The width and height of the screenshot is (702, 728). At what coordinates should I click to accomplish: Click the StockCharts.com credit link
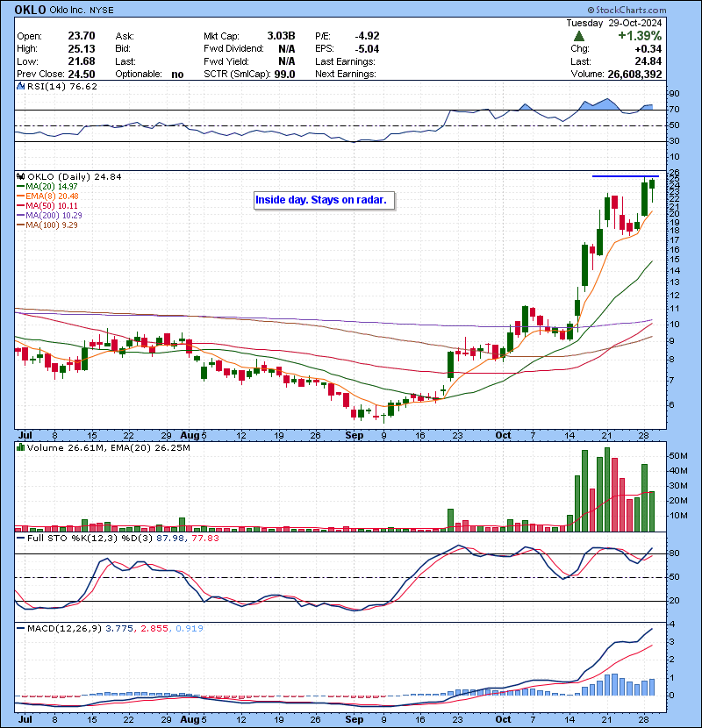click(x=627, y=10)
